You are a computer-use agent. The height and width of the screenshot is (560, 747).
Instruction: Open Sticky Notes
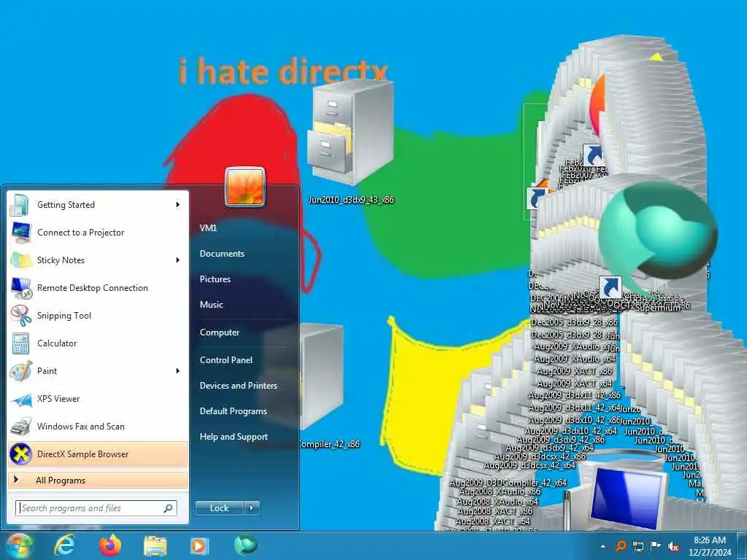point(98,260)
